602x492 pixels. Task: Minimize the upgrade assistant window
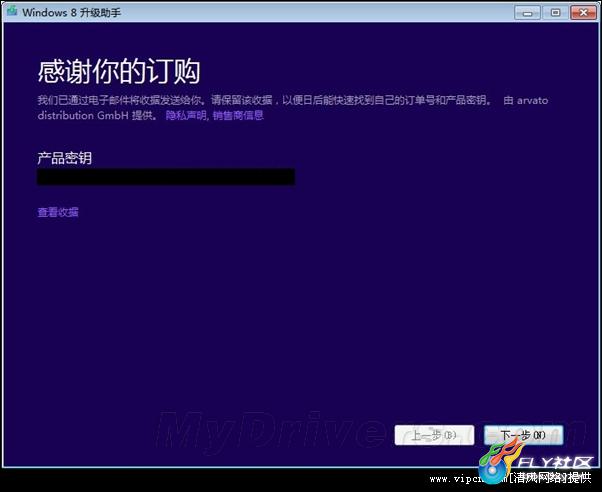527,13
